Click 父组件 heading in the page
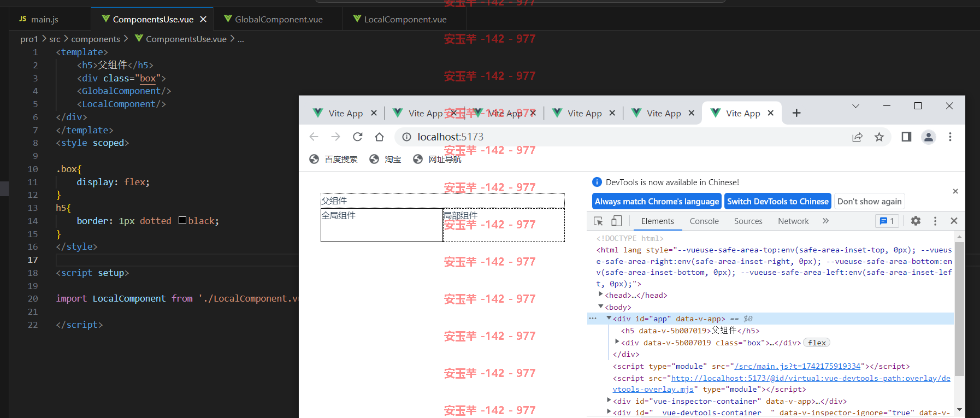The height and width of the screenshot is (418, 980). pyautogui.click(x=442, y=201)
